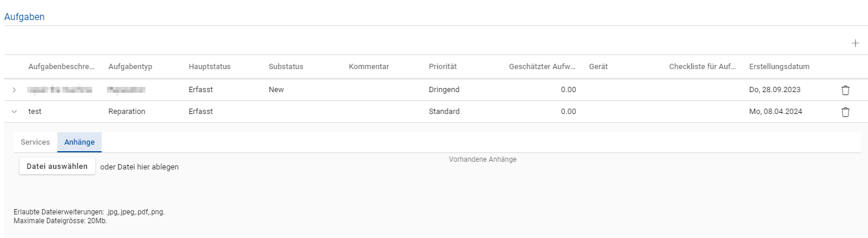The width and height of the screenshot is (868, 238).
Task: Click the Substatus column header
Action: (285, 67)
